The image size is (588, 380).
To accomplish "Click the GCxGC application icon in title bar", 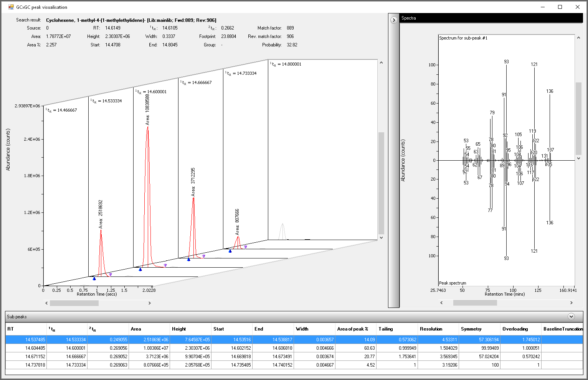I will [11, 7].
